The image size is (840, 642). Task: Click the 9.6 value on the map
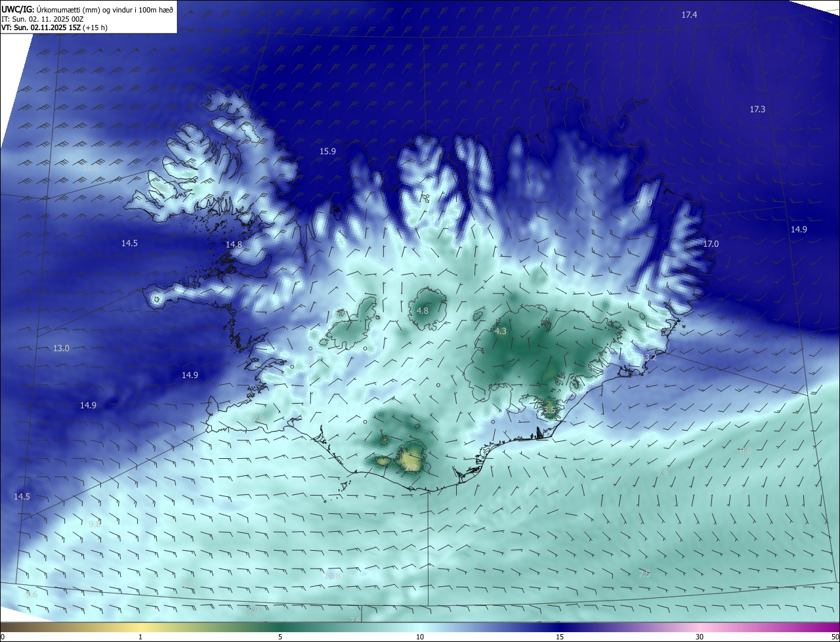click(x=31, y=594)
